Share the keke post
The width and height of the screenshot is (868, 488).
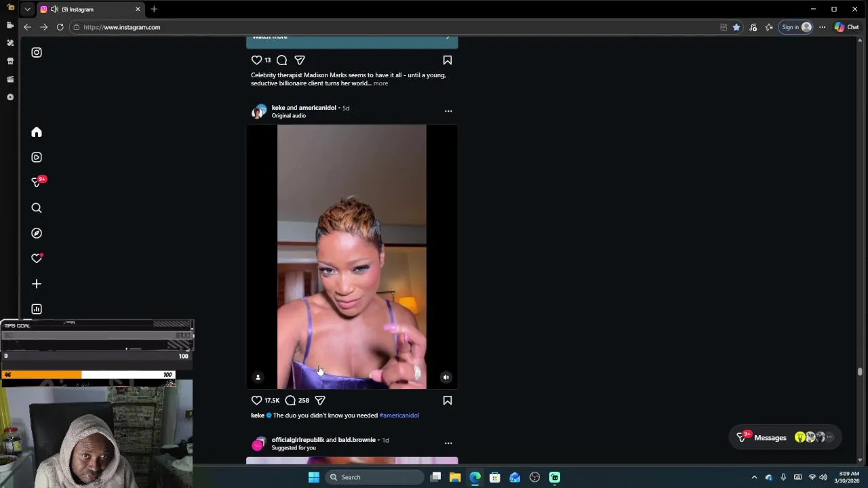tap(320, 401)
